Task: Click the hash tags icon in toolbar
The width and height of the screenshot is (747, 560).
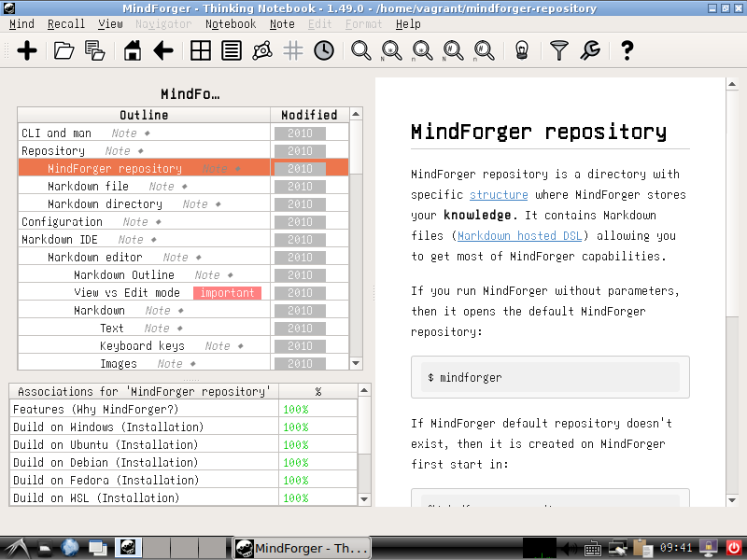Action: (293, 50)
